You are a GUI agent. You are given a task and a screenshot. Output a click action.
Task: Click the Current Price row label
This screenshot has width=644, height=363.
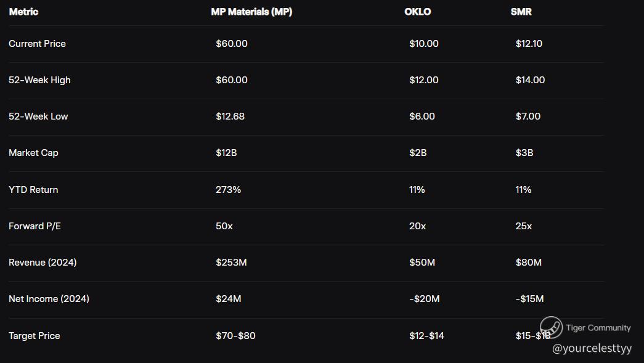[x=37, y=44]
